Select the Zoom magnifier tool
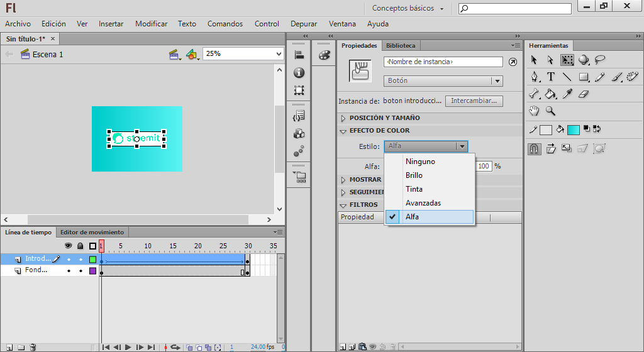 pyautogui.click(x=550, y=111)
